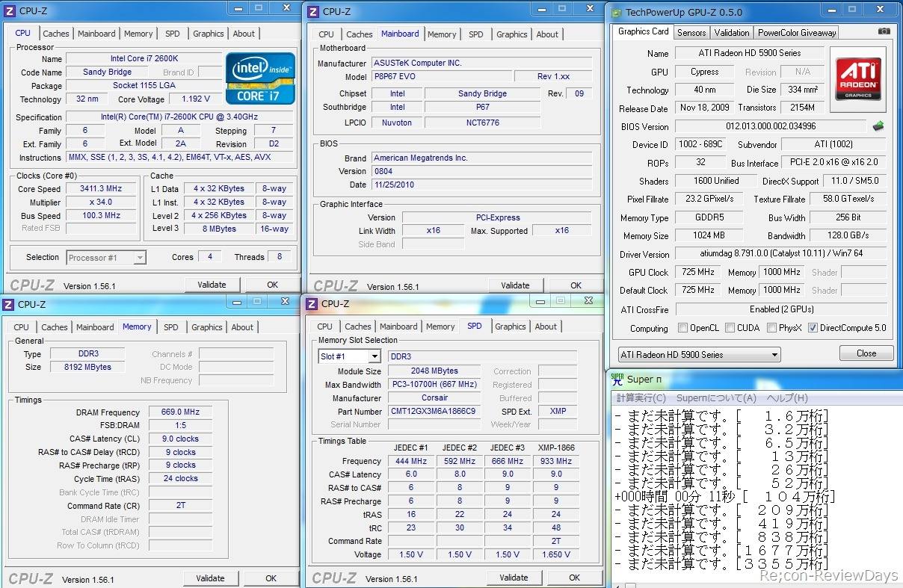Screen dimensions: 903x588
Task: Click the GPU-Z screenshot camera icon
Action: point(884,31)
